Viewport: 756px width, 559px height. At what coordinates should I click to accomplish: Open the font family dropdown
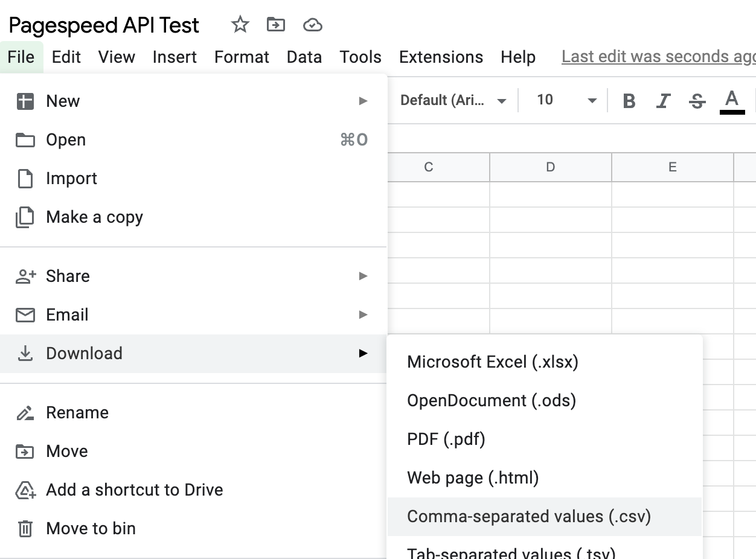click(453, 100)
